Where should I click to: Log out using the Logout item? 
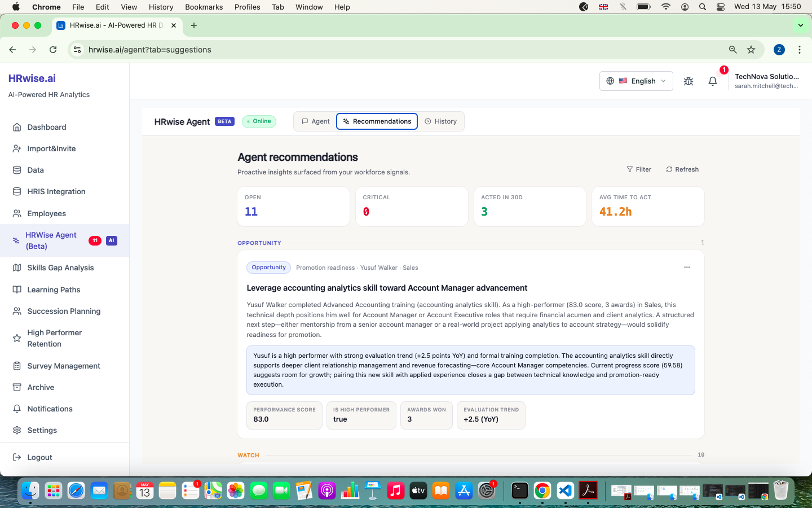click(x=64, y=457)
